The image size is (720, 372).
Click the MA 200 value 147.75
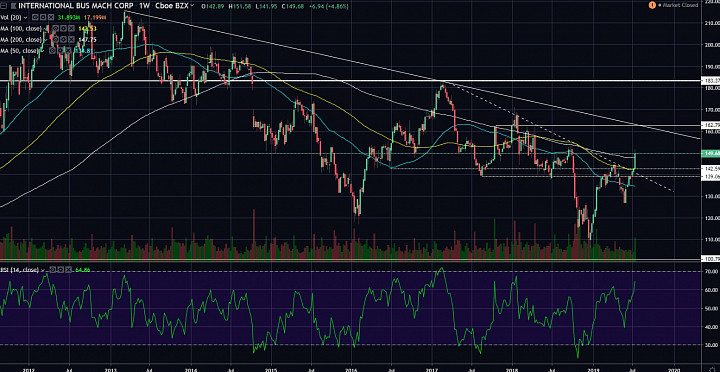click(87, 39)
